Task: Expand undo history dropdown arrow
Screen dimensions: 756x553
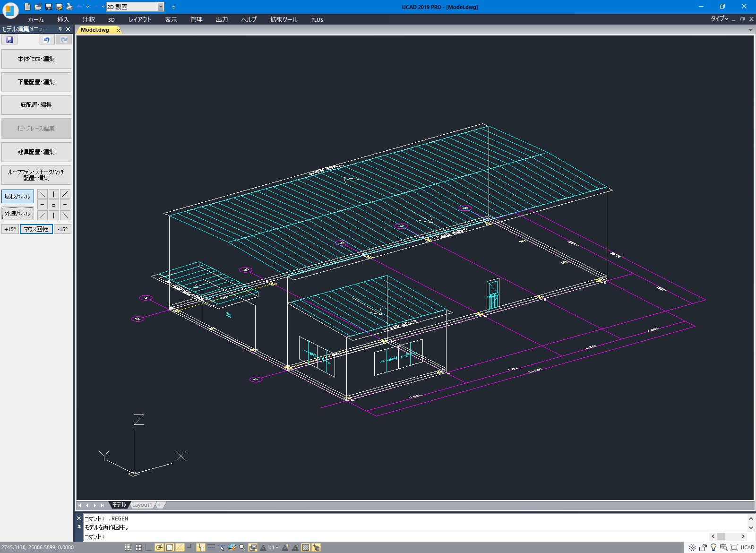Action: click(87, 7)
